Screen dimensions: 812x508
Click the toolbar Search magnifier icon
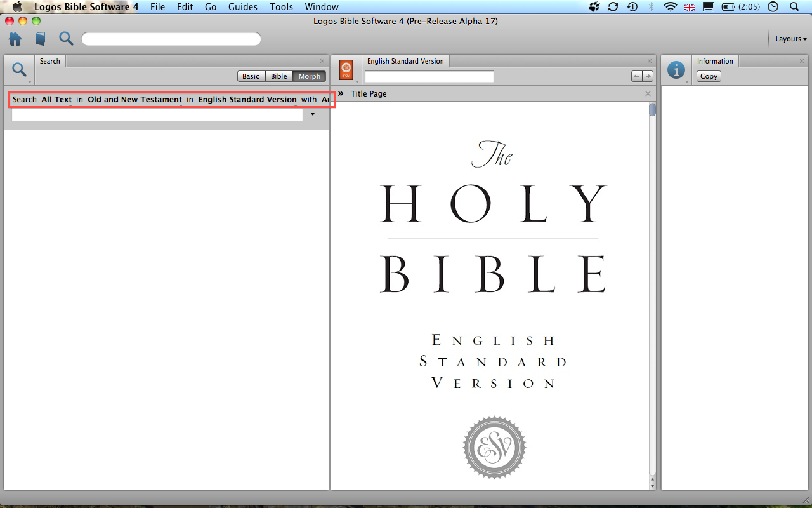(66, 39)
